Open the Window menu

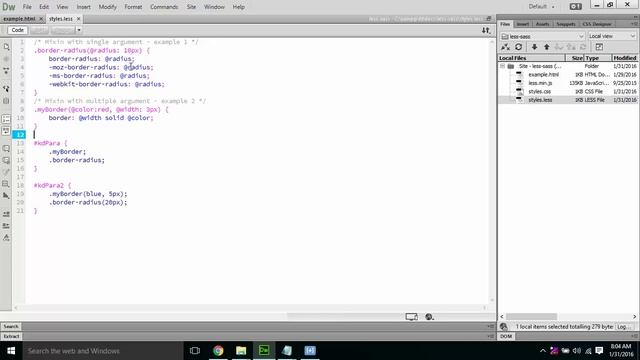(214, 7)
